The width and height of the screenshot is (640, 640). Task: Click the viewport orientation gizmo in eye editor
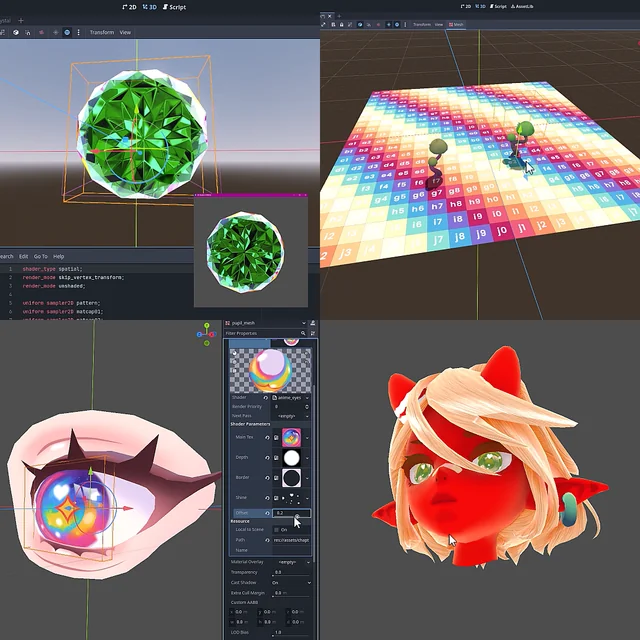[207, 334]
